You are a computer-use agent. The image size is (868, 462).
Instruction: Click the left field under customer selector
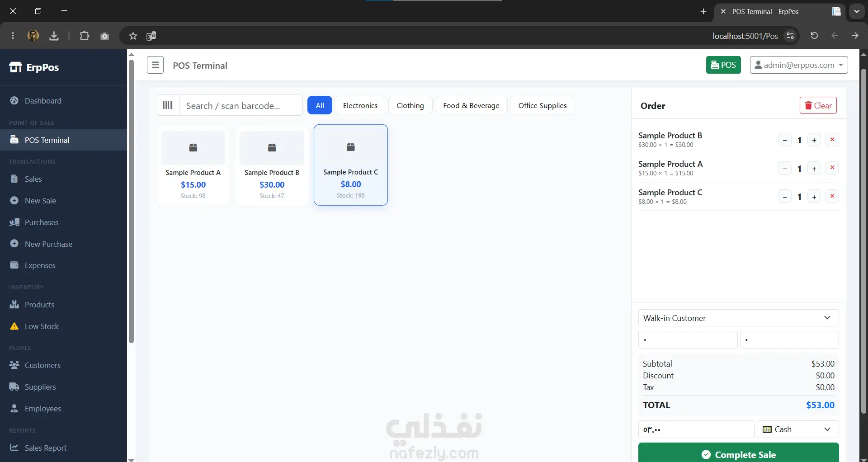click(x=688, y=340)
